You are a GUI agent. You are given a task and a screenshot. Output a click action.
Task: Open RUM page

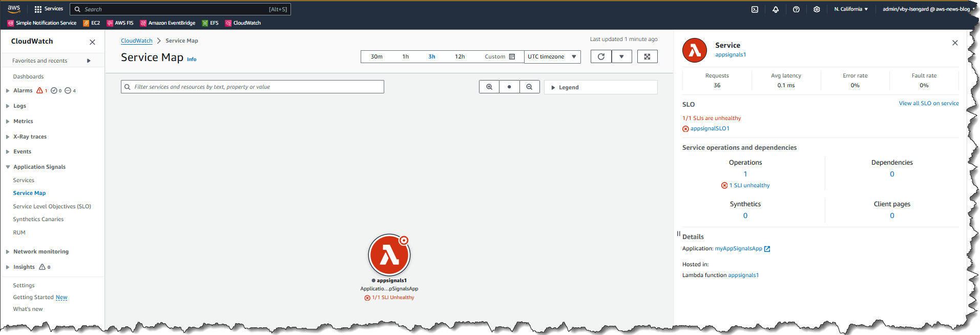(19, 232)
